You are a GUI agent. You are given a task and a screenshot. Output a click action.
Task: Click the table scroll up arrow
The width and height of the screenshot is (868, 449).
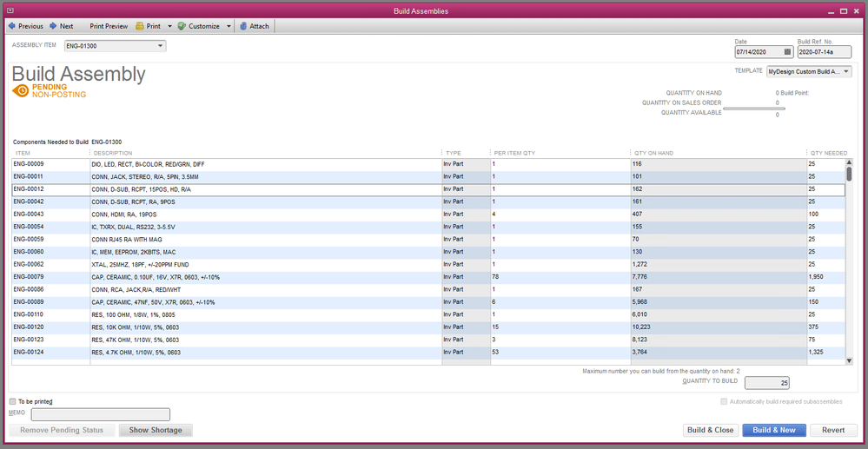click(x=849, y=162)
